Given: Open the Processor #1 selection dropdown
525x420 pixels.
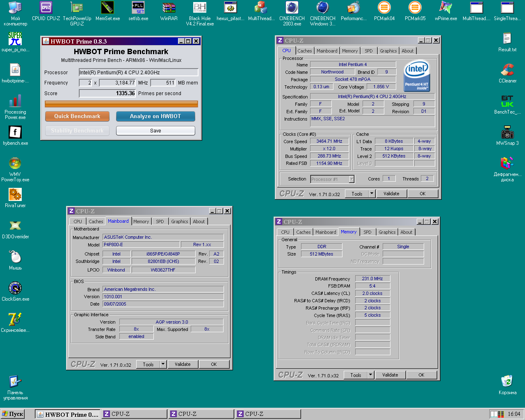Looking at the screenshot, I should point(352,179).
